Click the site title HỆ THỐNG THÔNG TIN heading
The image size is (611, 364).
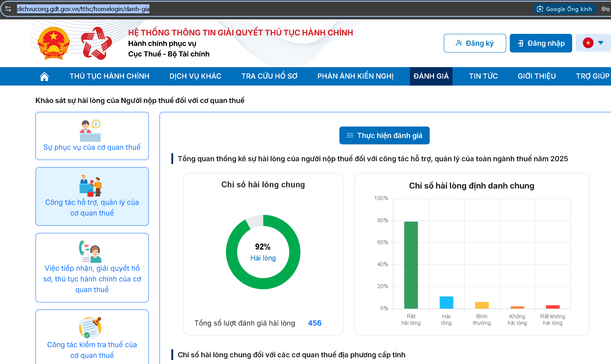(241, 33)
